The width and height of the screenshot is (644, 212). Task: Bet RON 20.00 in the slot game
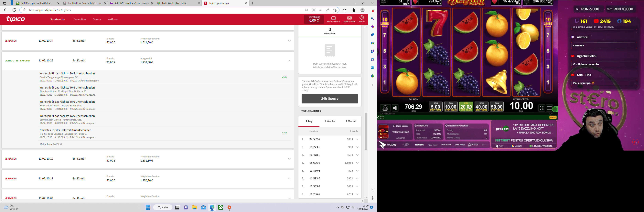pos(466,107)
